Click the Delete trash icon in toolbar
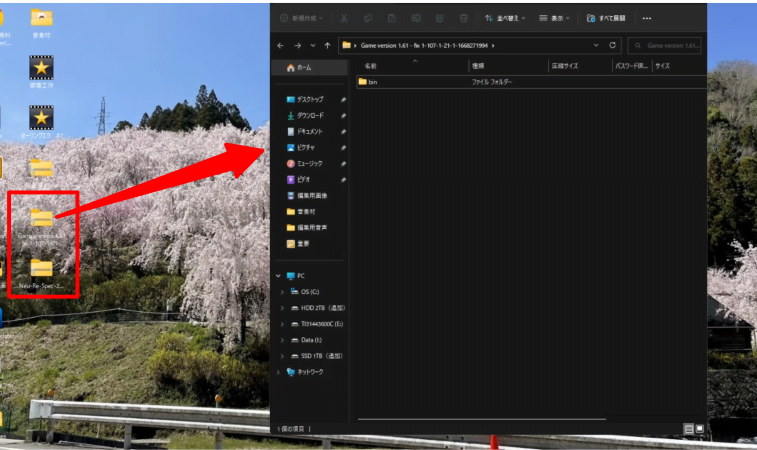The width and height of the screenshot is (757, 450). pyautogui.click(x=463, y=18)
